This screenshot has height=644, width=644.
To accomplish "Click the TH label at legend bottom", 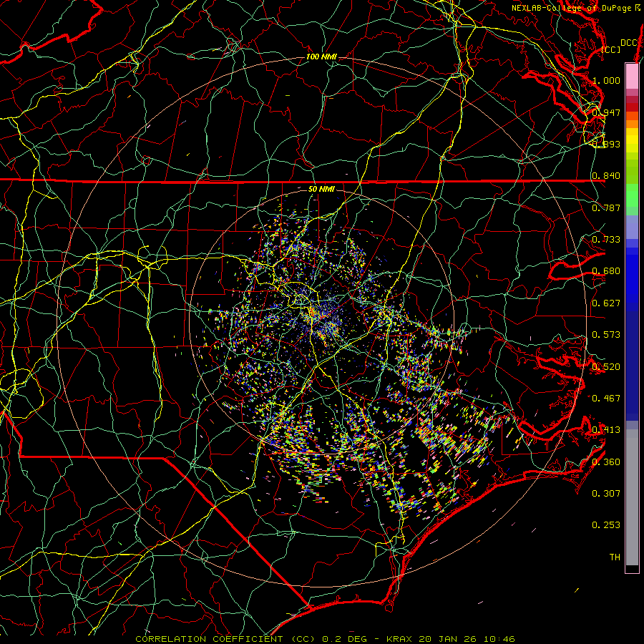I will (615, 557).
